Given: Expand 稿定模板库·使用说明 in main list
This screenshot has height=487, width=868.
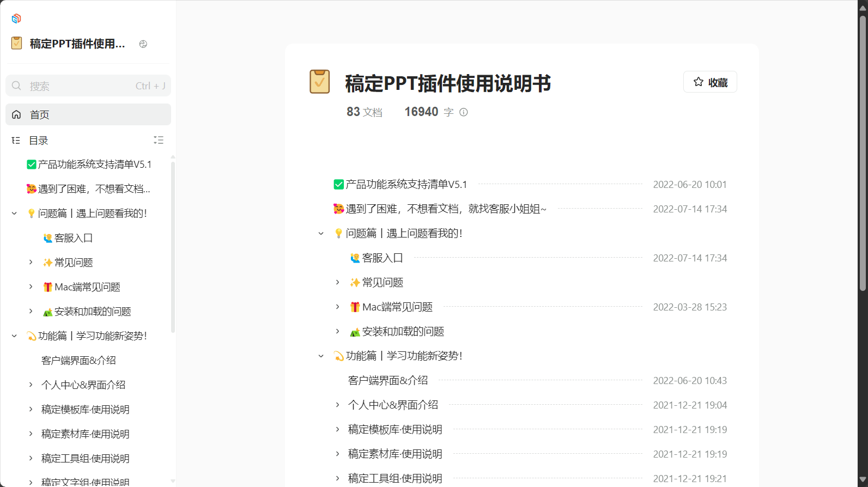Looking at the screenshot, I should tap(338, 430).
